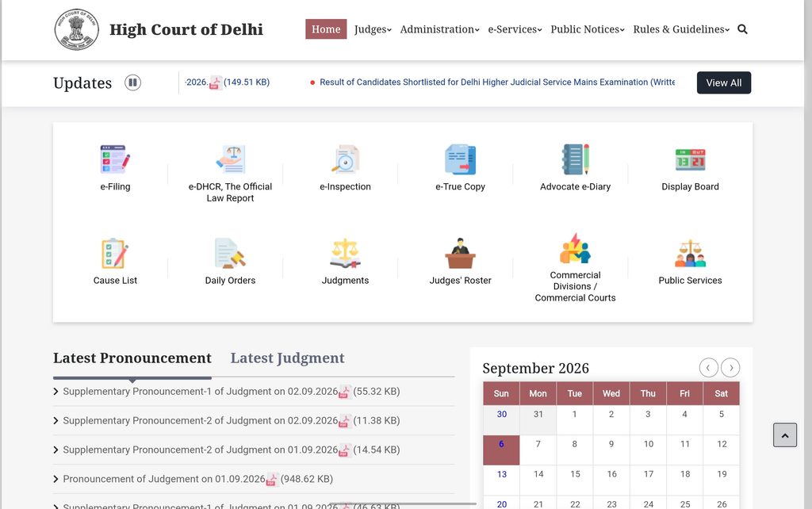The width and height of the screenshot is (812, 509).
Task: Go to Home menu item
Action: (x=326, y=29)
